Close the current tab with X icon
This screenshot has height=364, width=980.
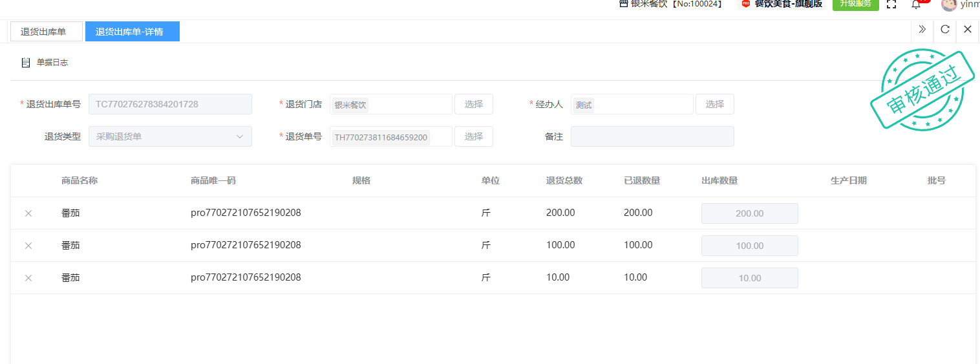[x=967, y=30]
